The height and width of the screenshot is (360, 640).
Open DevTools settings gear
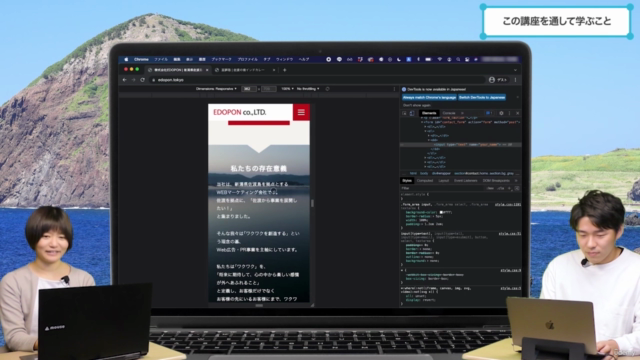pyautogui.click(x=501, y=113)
